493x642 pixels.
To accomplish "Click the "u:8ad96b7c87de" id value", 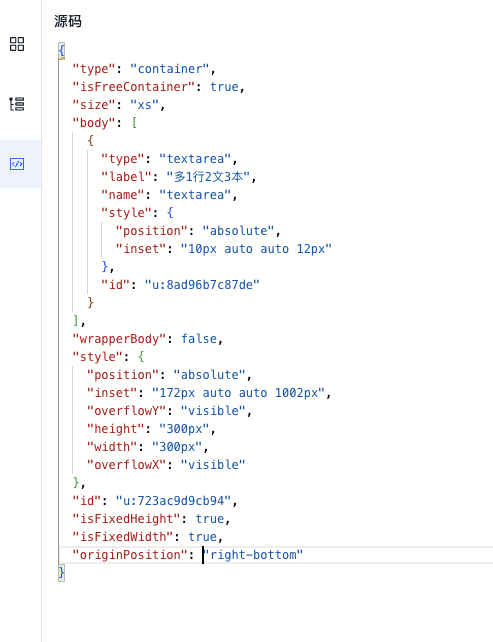I will point(202,285).
